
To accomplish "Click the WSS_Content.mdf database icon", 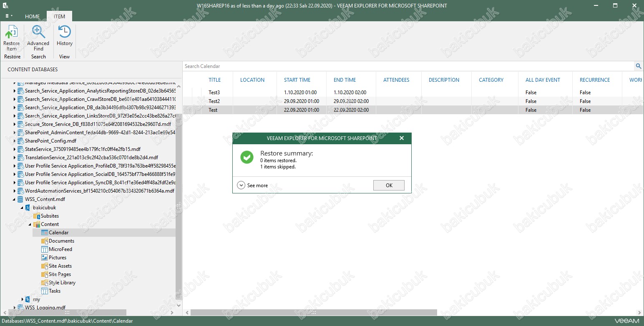I will point(20,199).
